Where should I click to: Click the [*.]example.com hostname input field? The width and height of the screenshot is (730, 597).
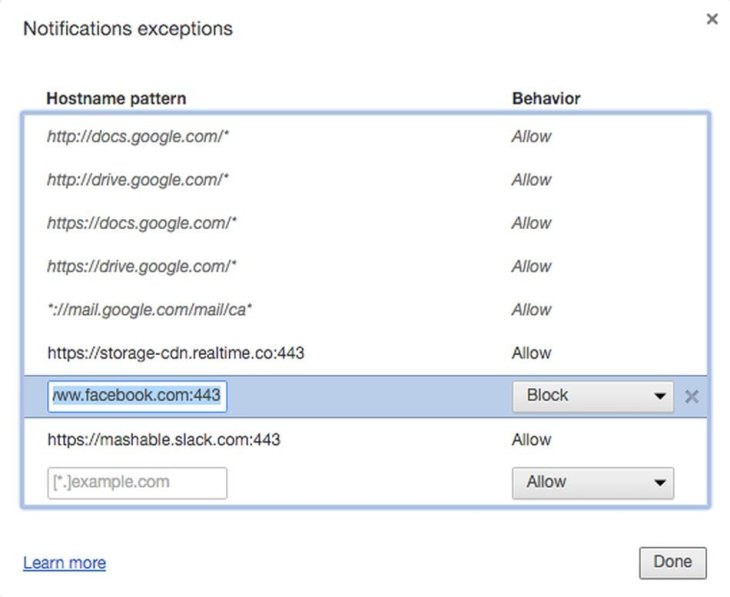(x=137, y=482)
